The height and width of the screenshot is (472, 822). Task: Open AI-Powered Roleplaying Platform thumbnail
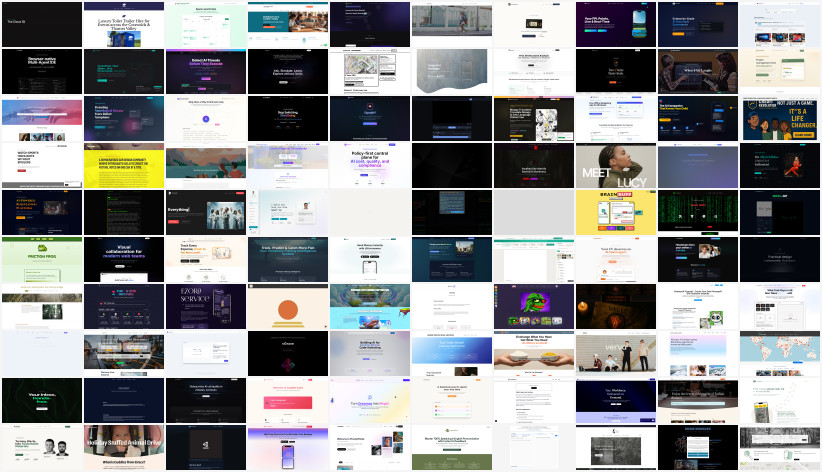click(x=42, y=212)
